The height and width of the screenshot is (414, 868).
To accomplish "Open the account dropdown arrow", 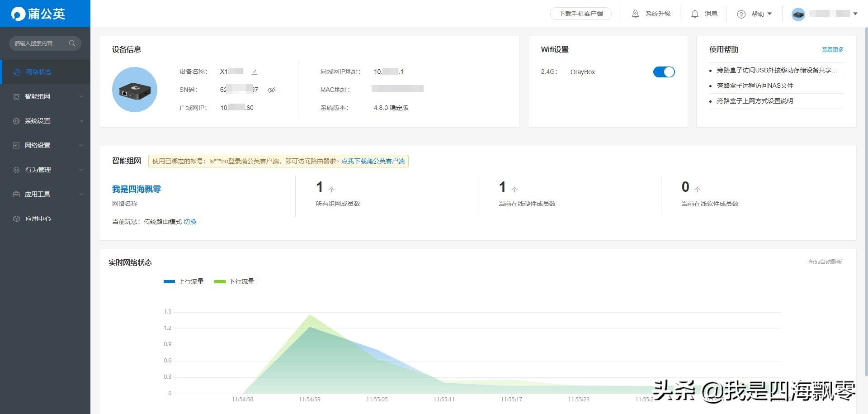I will pyautogui.click(x=855, y=14).
